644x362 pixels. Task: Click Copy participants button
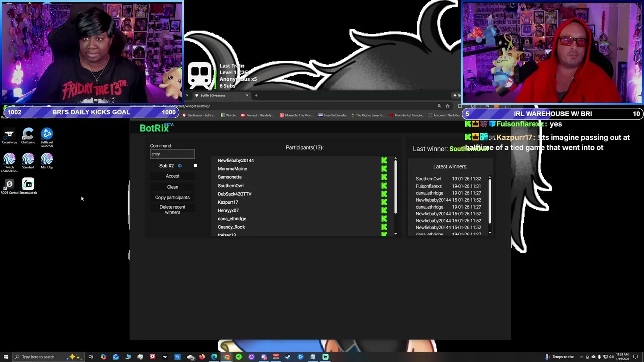click(172, 198)
